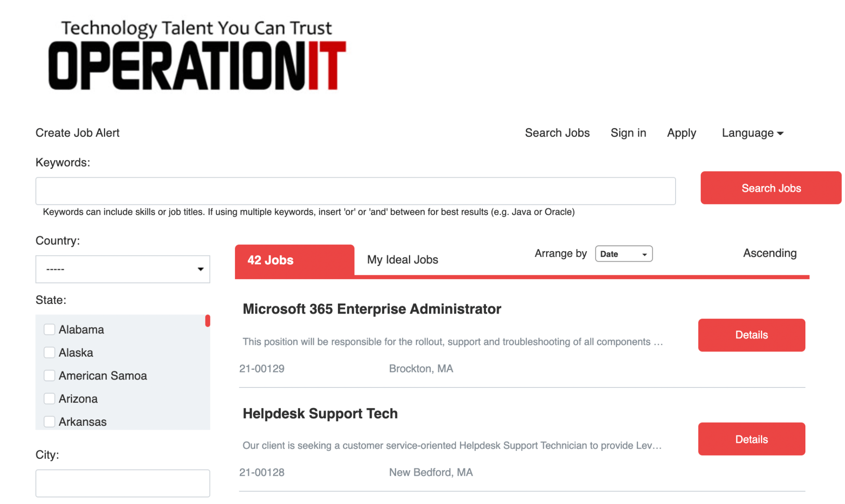
Task: Click job number 21-00129
Action: pos(262,369)
